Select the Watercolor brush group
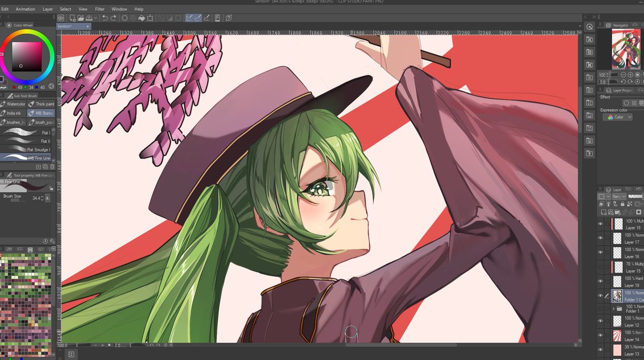The height and width of the screenshot is (360, 644). [x=13, y=104]
